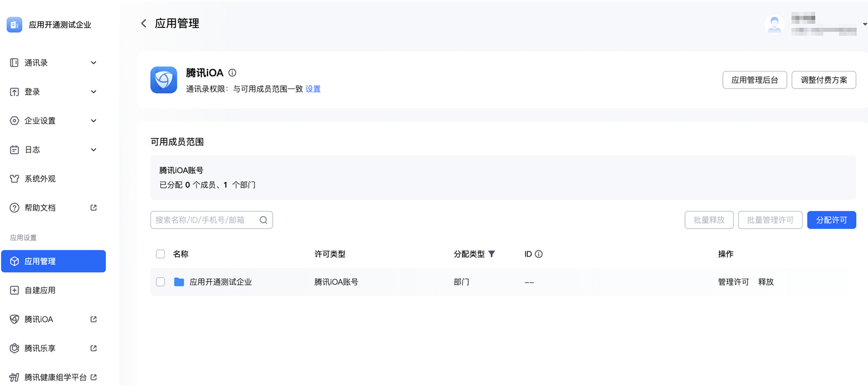The image size is (868, 386).
Task: Click the filter funnel beside 分配类型
Action: tap(492, 254)
